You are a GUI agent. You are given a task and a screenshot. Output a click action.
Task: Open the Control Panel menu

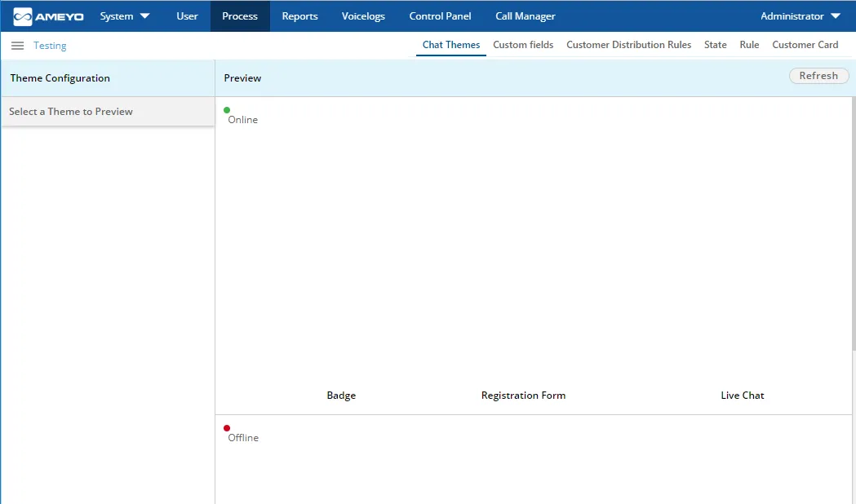tap(440, 16)
